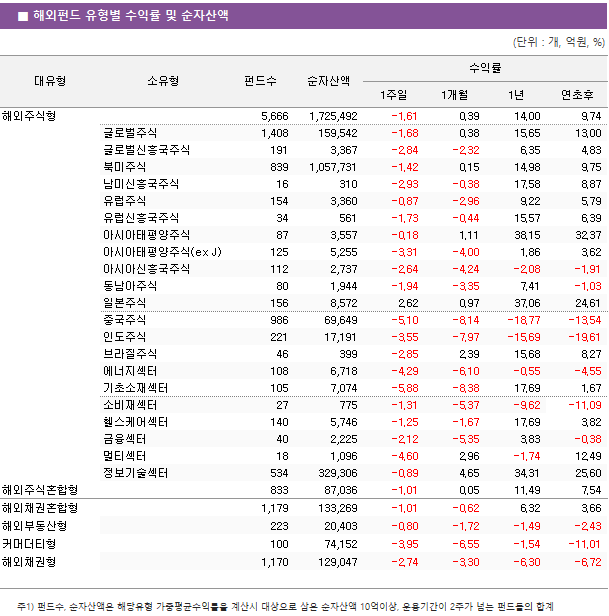Click the 글로벌신흥국주식 row label
The image size is (609, 616).
tap(147, 150)
